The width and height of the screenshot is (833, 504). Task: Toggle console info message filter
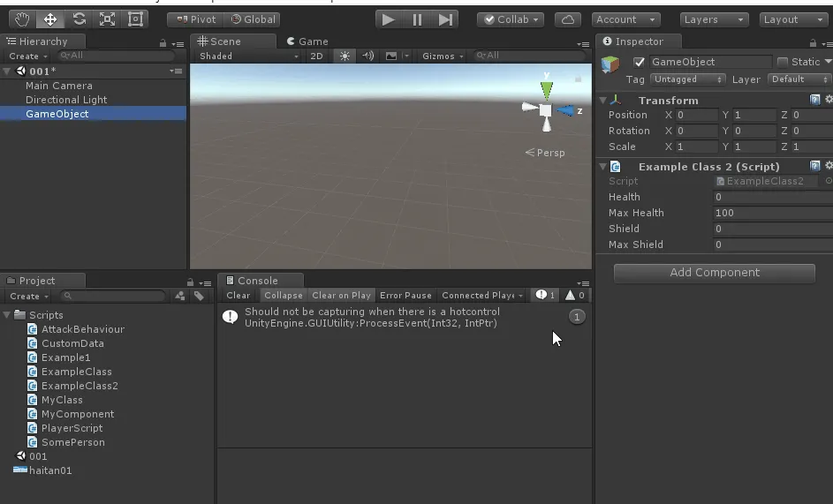[x=545, y=296]
